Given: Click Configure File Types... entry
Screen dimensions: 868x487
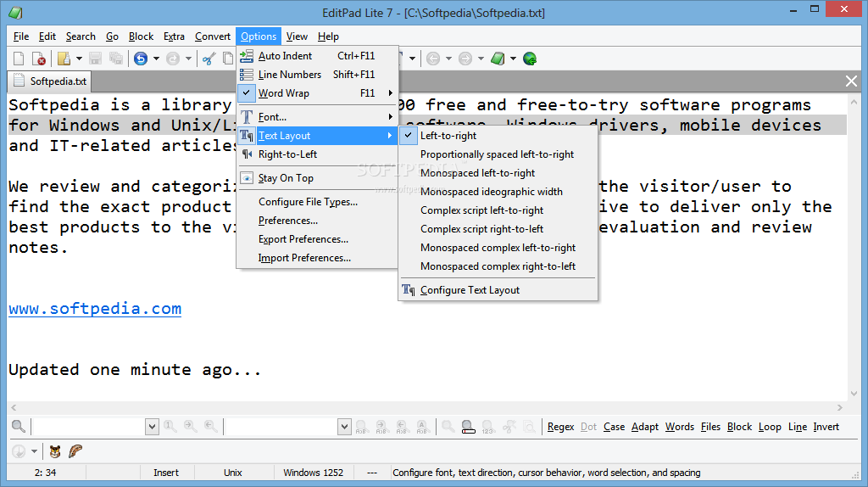Looking at the screenshot, I should [x=317, y=202].
